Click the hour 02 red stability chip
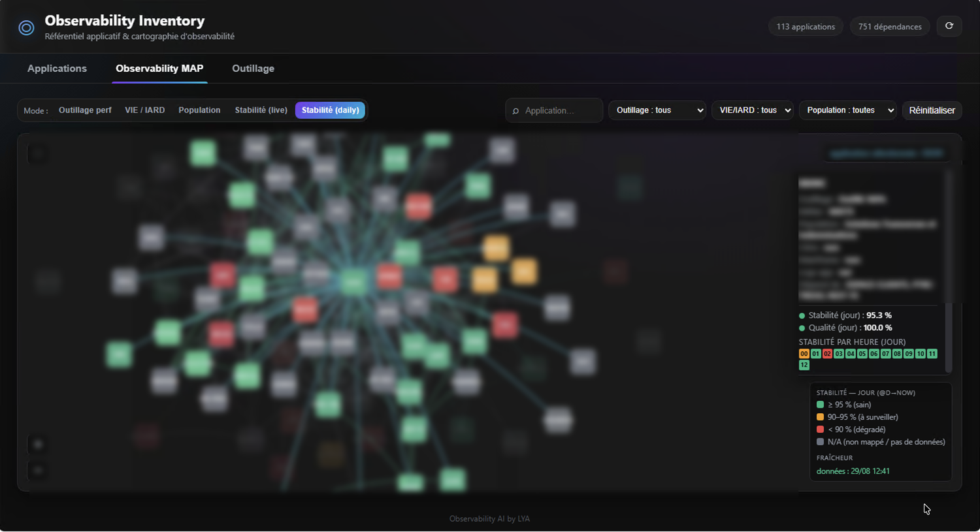Screen dimensions: 980x532 pyautogui.click(x=827, y=354)
